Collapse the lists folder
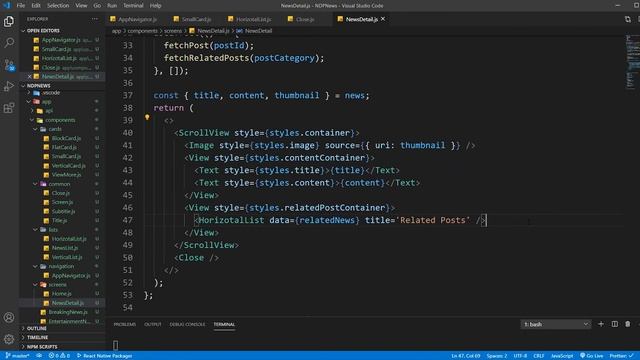This screenshot has height=360, width=640. (x=53, y=230)
